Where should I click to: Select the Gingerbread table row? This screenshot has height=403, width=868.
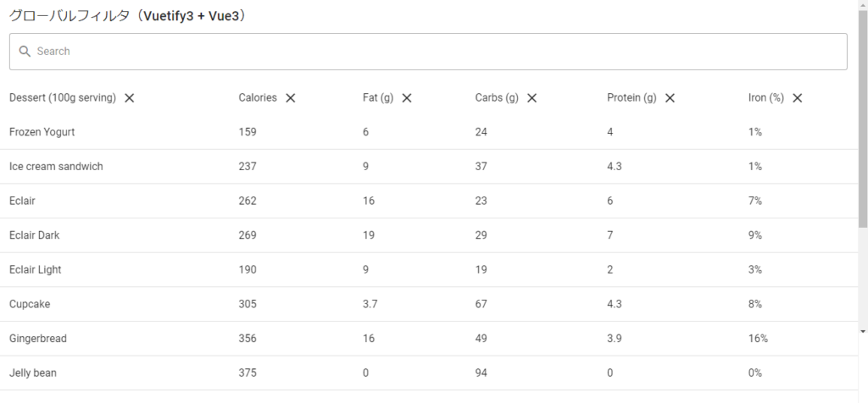429,339
